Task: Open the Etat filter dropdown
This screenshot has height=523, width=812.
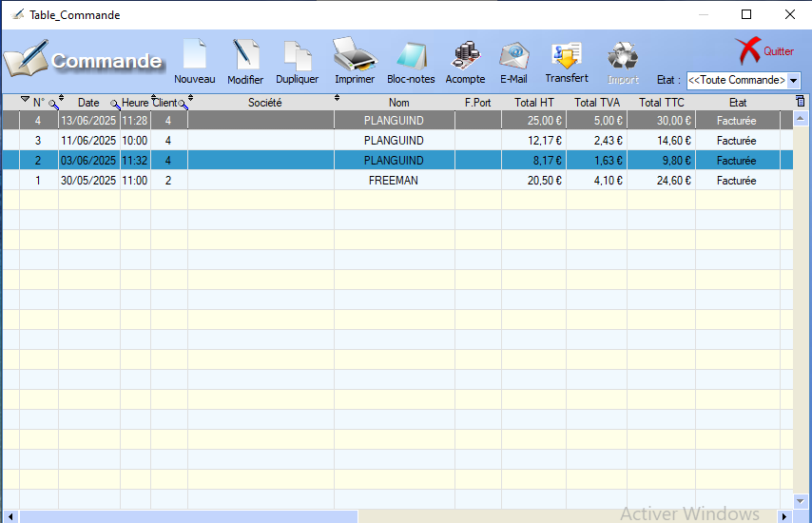Action: tap(793, 81)
